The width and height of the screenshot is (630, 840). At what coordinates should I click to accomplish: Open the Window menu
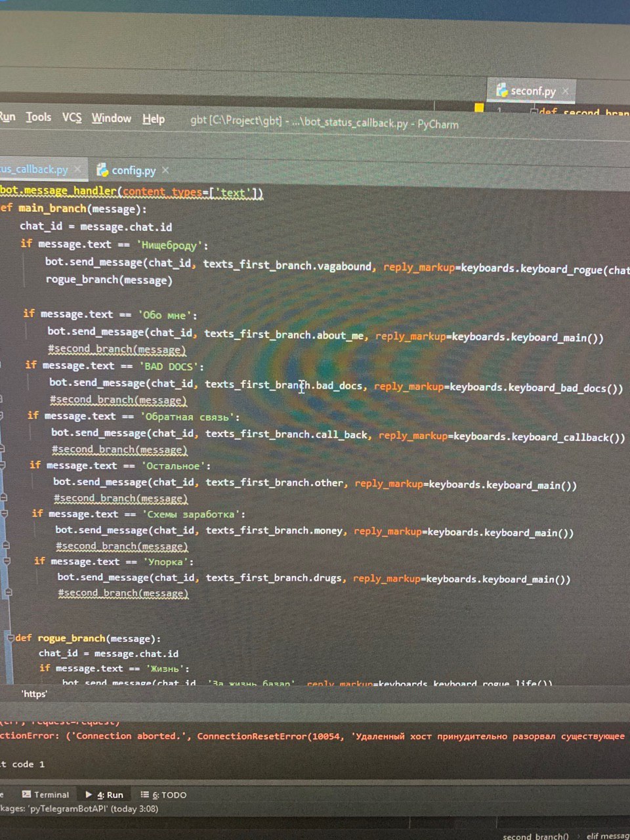coord(112,118)
